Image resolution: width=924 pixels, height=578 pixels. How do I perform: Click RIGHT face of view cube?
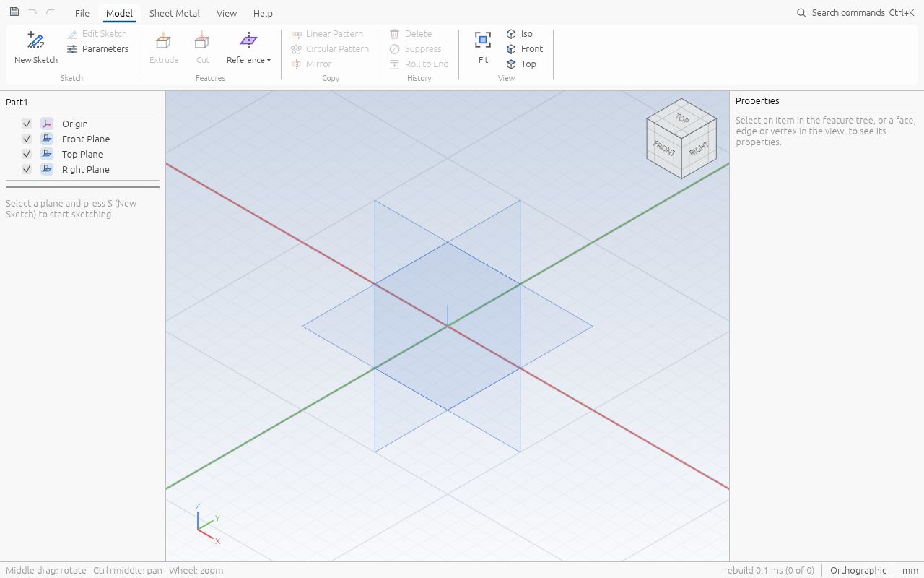pos(699,149)
